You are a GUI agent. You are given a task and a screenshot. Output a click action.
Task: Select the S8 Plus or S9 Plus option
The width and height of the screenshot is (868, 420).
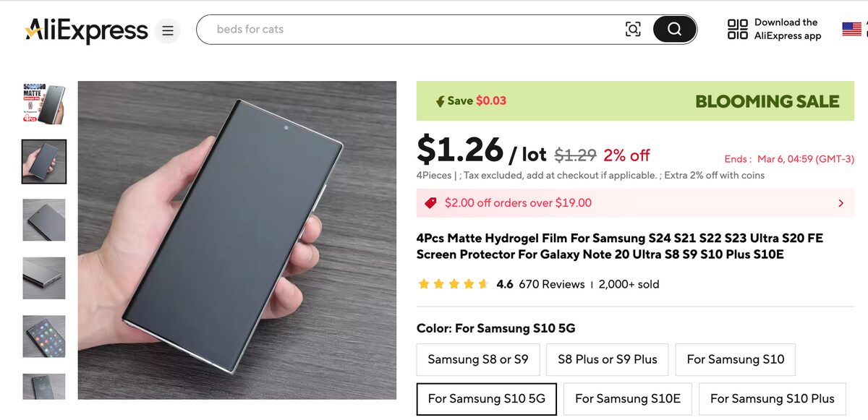coord(606,359)
